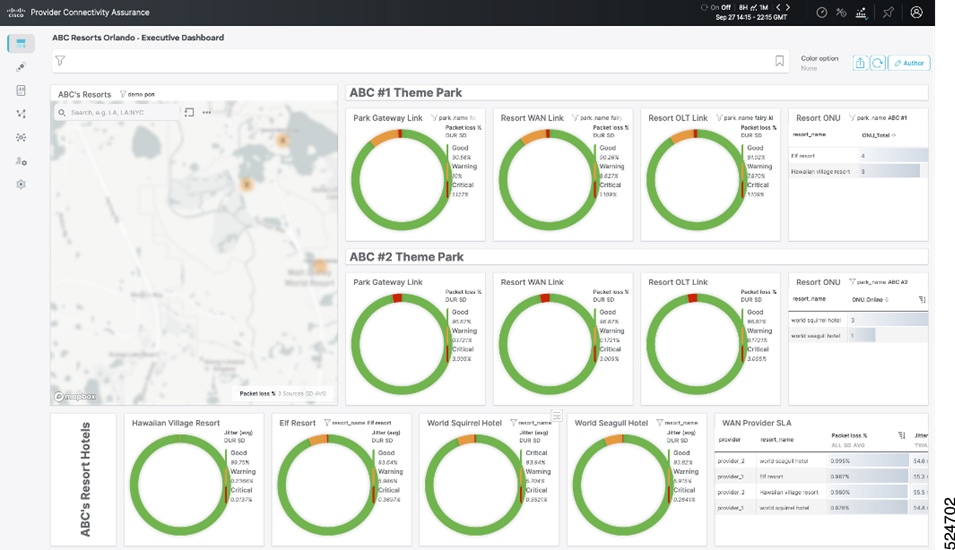Turn auto-refresh Off
Screen dimensions: 955x550
click(726, 7)
